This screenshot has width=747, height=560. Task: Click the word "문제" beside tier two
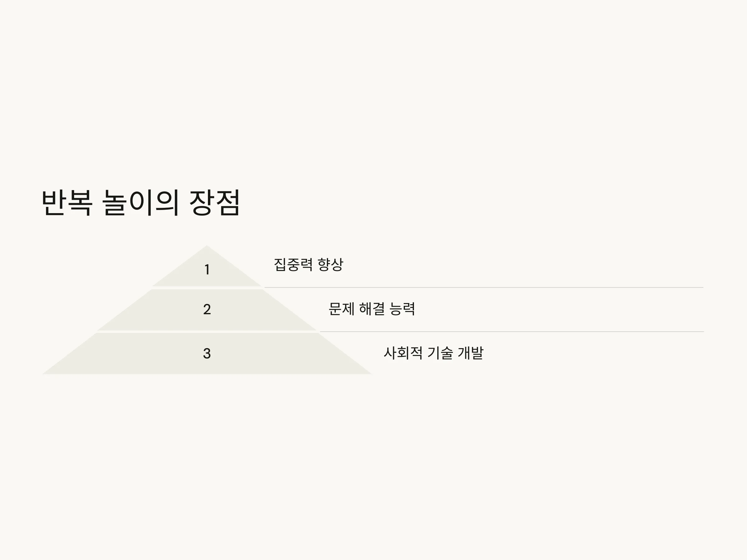click(x=341, y=309)
